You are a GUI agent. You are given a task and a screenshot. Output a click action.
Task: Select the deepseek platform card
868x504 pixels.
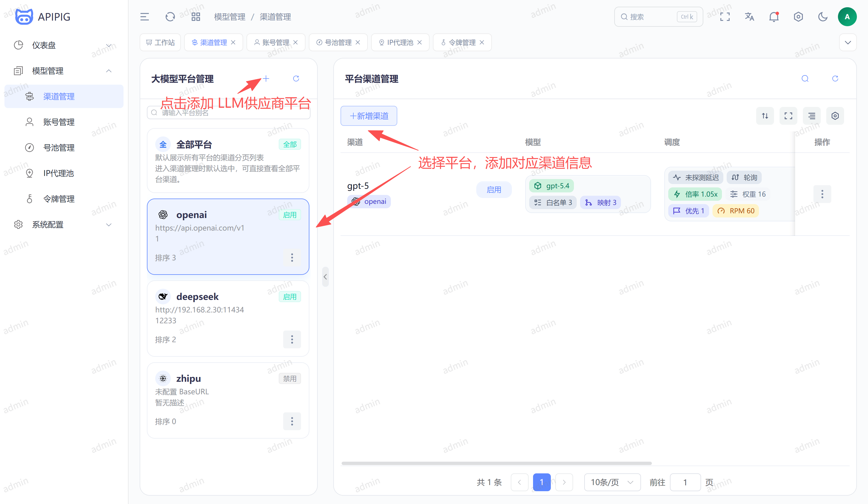point(228,318)
